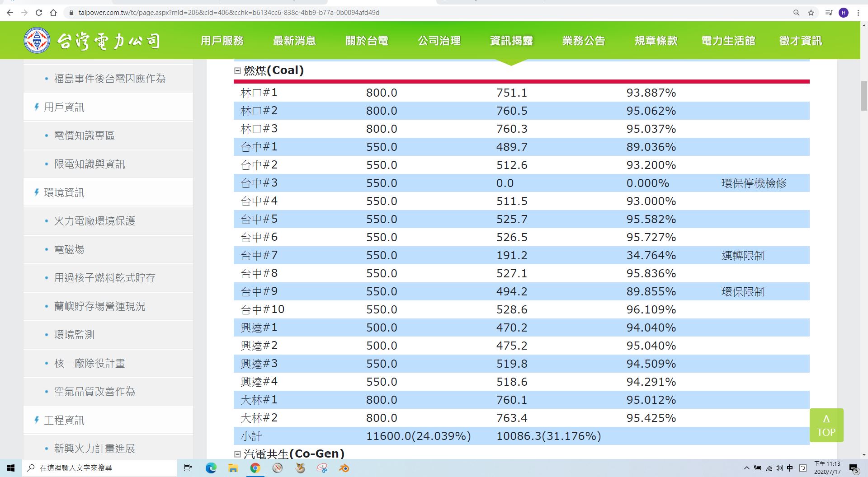Image resolution: width=868 pixels, height=477 pixels.
Task: Open the action center notifications icon
Action: pyautogui.click(x=854, y=468)
